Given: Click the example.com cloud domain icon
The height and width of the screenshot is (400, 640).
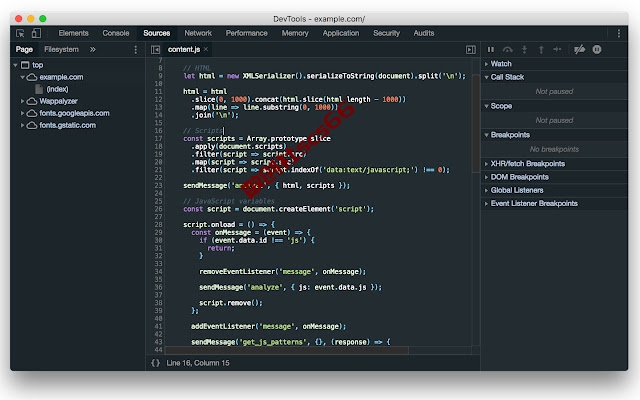Looking at the screenshot, I should point(32,77).
